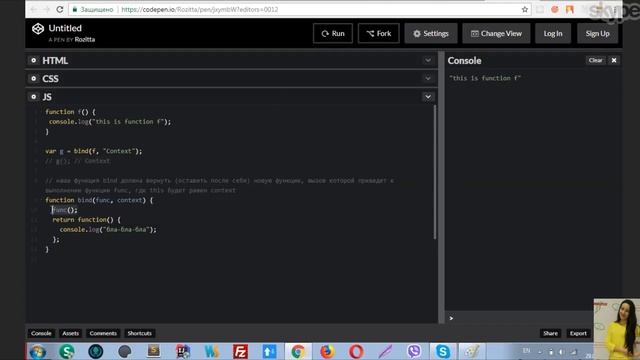Open the purple feather taskbar app
Screen dimensions: 640x360
385,351
